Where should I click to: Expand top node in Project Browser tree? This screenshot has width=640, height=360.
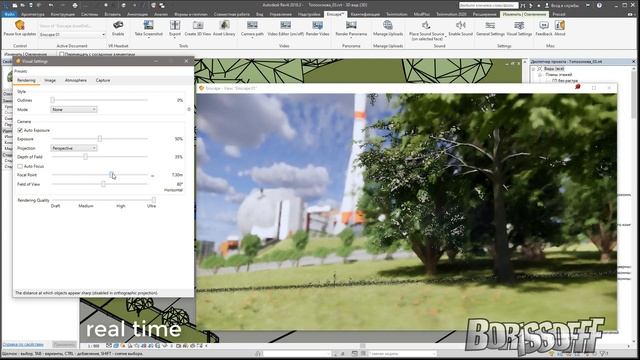tap(533, 69)
